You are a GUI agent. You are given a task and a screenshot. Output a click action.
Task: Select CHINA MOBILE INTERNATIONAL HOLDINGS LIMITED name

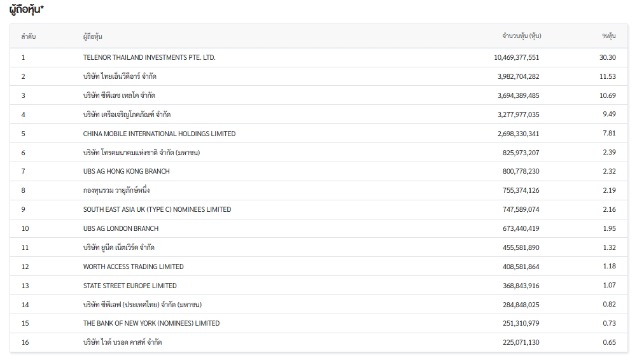[x=159, y=134]
